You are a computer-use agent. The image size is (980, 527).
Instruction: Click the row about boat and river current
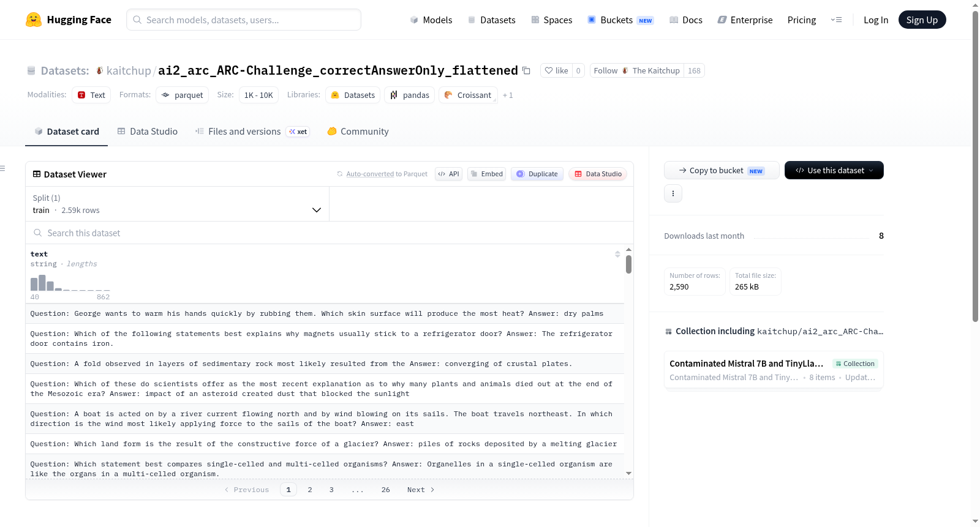[325, 419]
